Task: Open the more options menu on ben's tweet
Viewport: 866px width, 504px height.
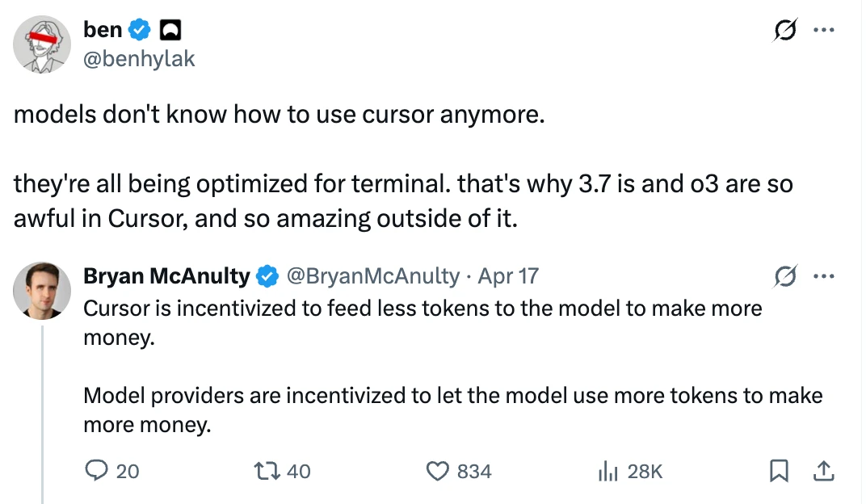Action: pyautogui.click(x=823, y=30)
